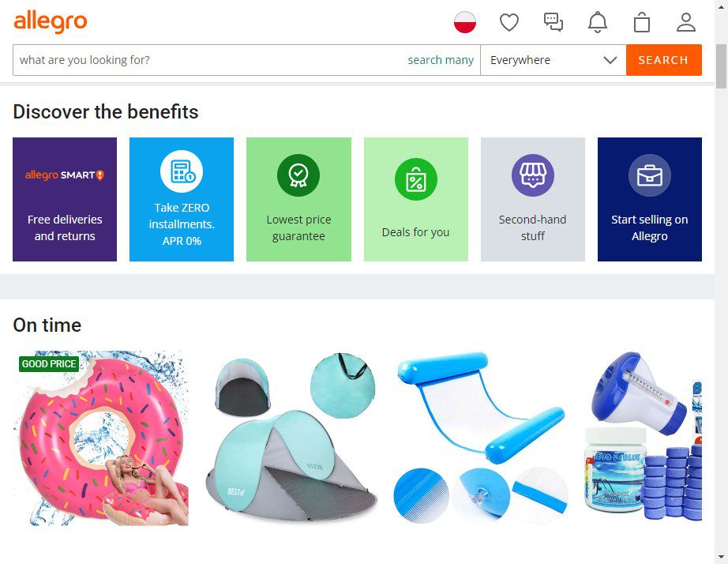Click the search many link
The height and width of the screenshot is (564, 728).
(441, 60)
